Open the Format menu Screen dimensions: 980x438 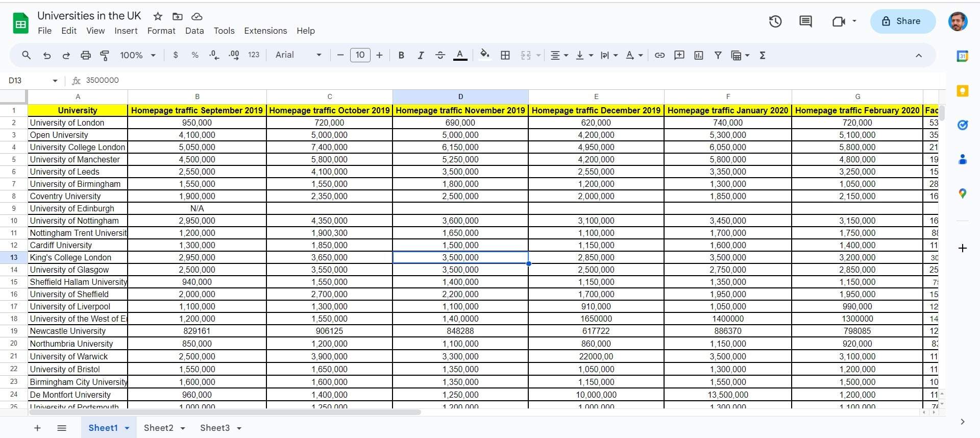tap(161, 31)
